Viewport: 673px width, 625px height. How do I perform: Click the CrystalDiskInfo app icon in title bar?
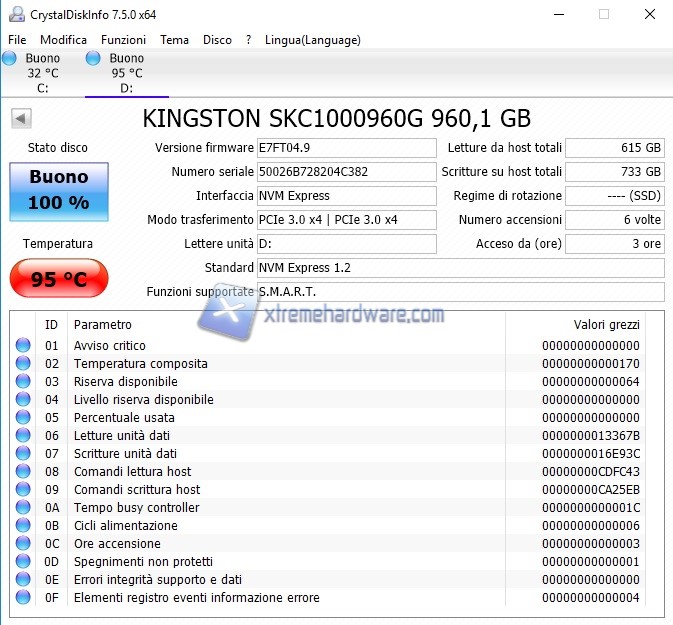pyautogui.click(x=15, y=15)
